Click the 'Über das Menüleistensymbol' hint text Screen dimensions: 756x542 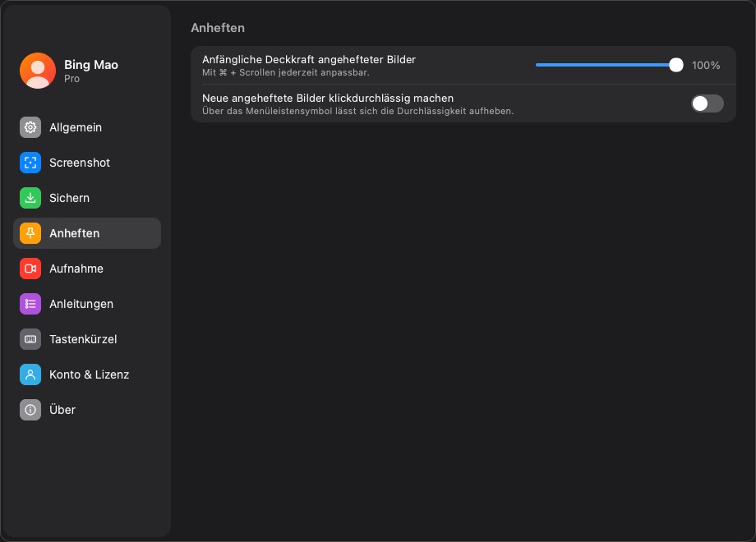(x=357, y=112)
